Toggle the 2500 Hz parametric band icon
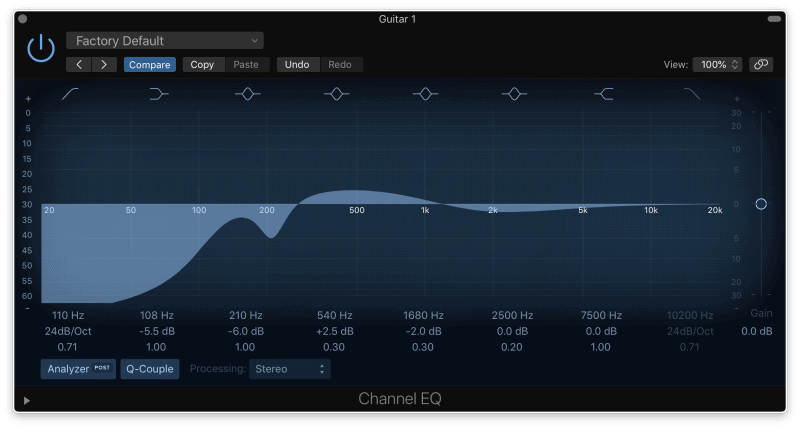This screenshot has height=429, width=800. tap(514, 94)
